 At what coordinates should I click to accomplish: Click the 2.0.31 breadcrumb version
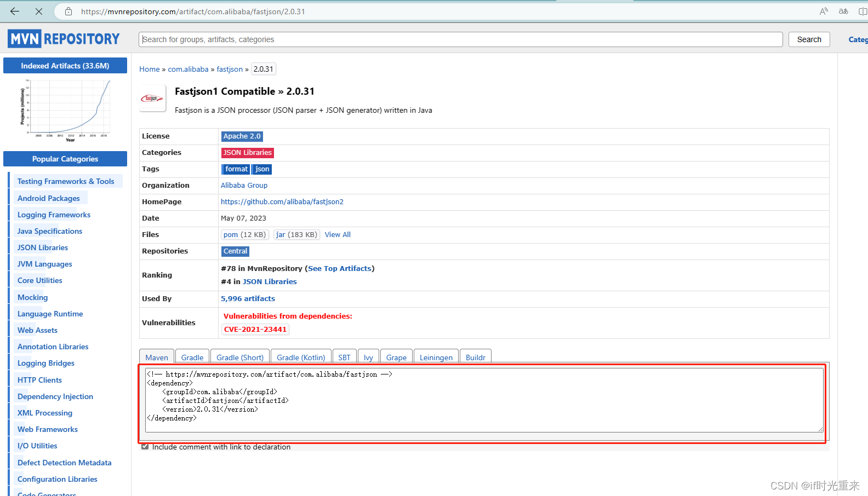tap(263, 69)
